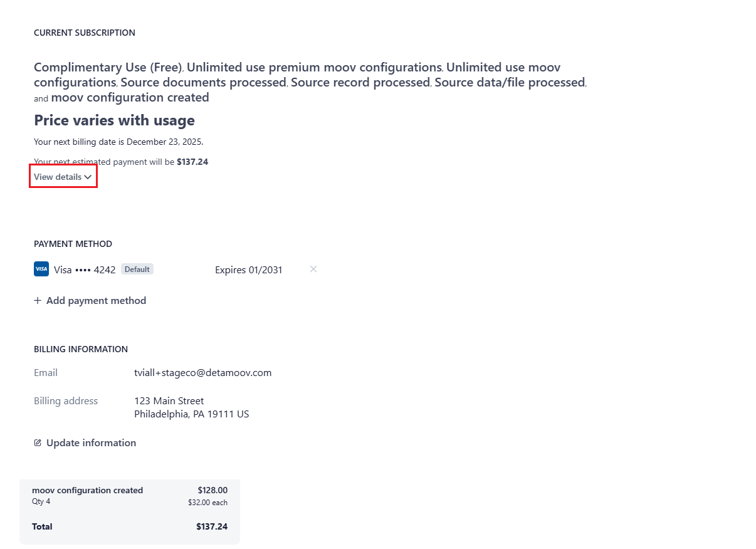Click the 123 Main Street address line
Screen dimensions: 756x549
pyautogui.click(x=169, y=401)
